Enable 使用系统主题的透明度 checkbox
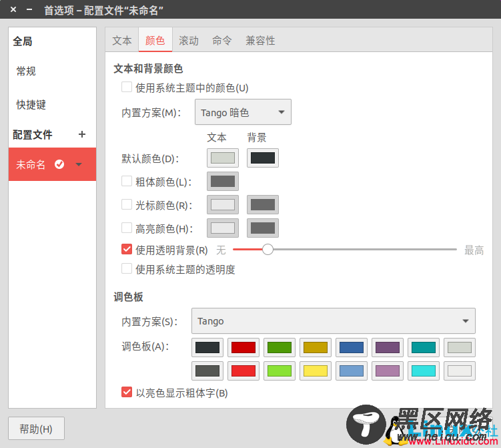The height and width of the screenshot is (448, 501). tap(127, 268)
